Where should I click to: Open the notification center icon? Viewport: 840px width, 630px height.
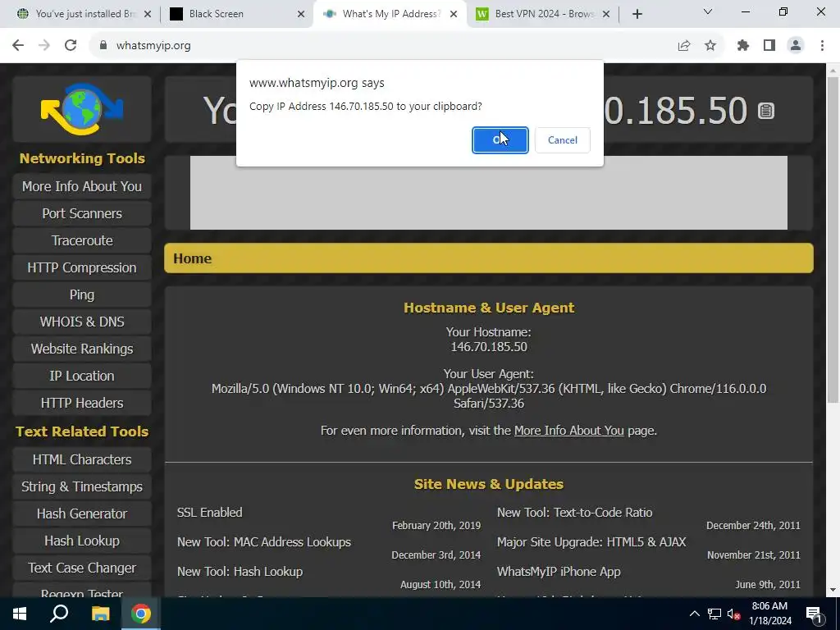[x=814, y=614]
